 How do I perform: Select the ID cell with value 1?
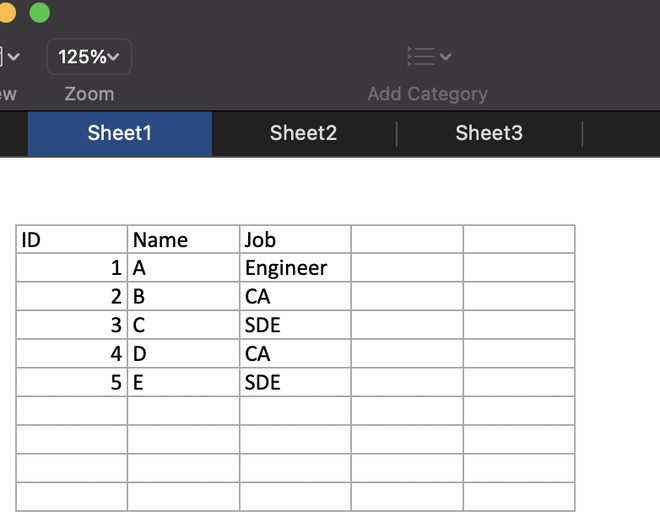[x=71, y=268]
